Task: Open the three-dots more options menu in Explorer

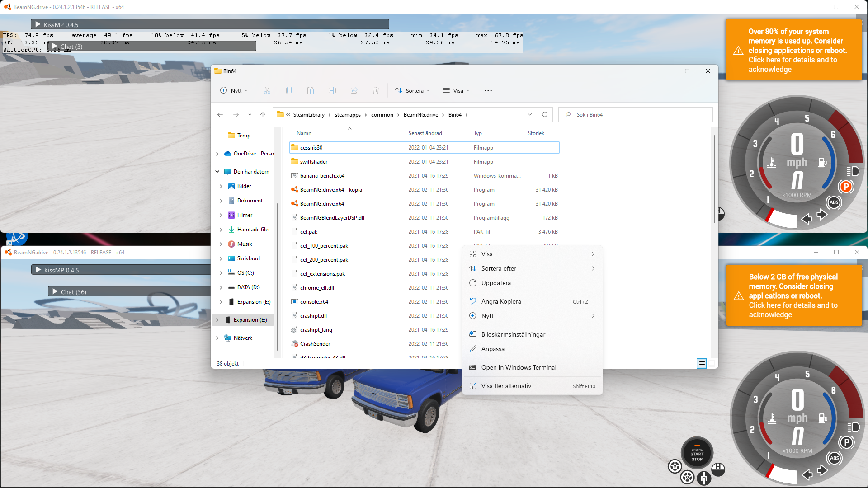Action: pos(488,91)
